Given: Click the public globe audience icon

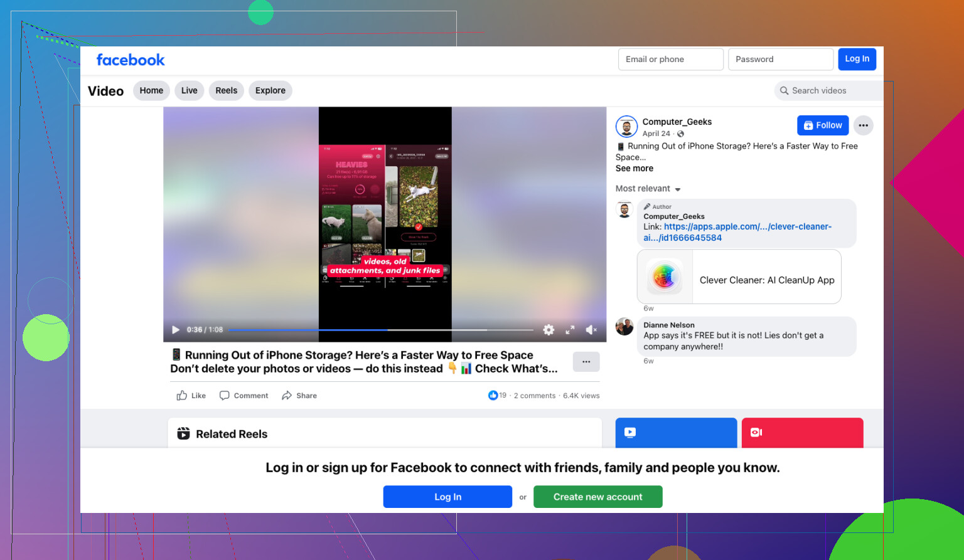Looking at the screenshot, I should (681, 134).
